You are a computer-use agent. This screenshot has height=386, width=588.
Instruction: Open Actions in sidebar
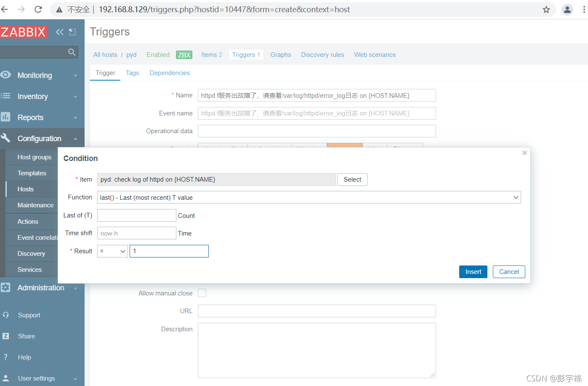click(x=28, y=222)
